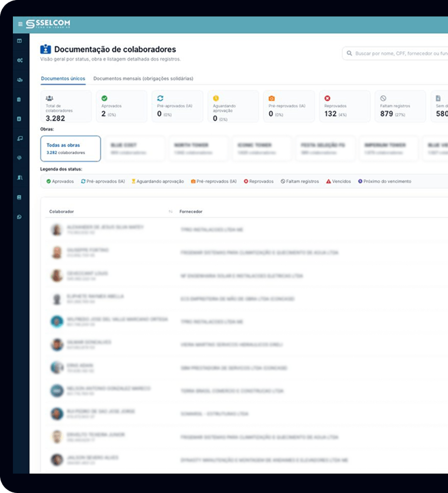Click the Próximo do vencimento legend item
448x493 pixels.
click(x=385, y=181)
